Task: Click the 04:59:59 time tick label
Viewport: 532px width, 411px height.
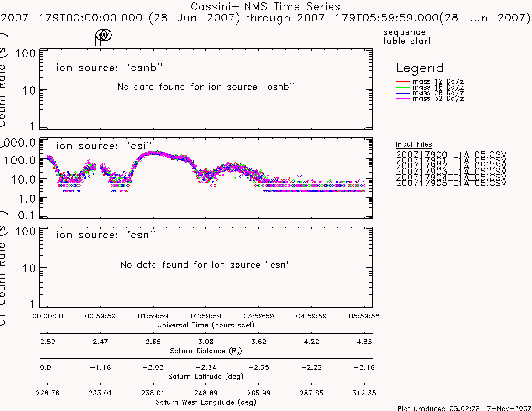Action: [x=311, y=316]
